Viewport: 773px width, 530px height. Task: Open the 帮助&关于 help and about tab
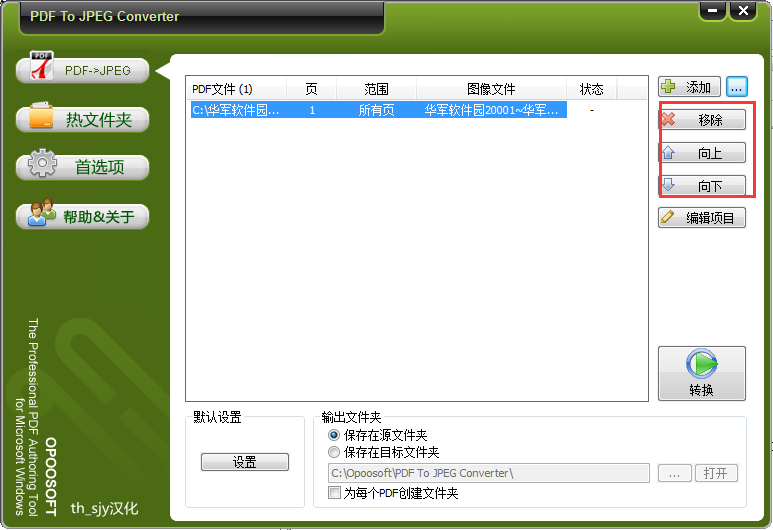click(82, 216)
